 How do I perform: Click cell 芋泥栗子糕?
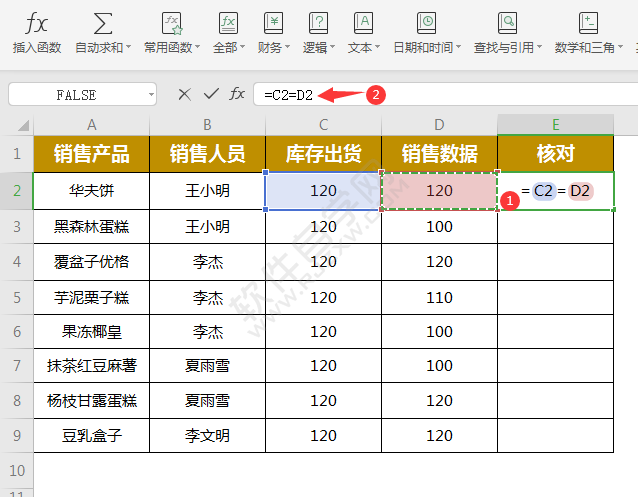tap(92, 298)
